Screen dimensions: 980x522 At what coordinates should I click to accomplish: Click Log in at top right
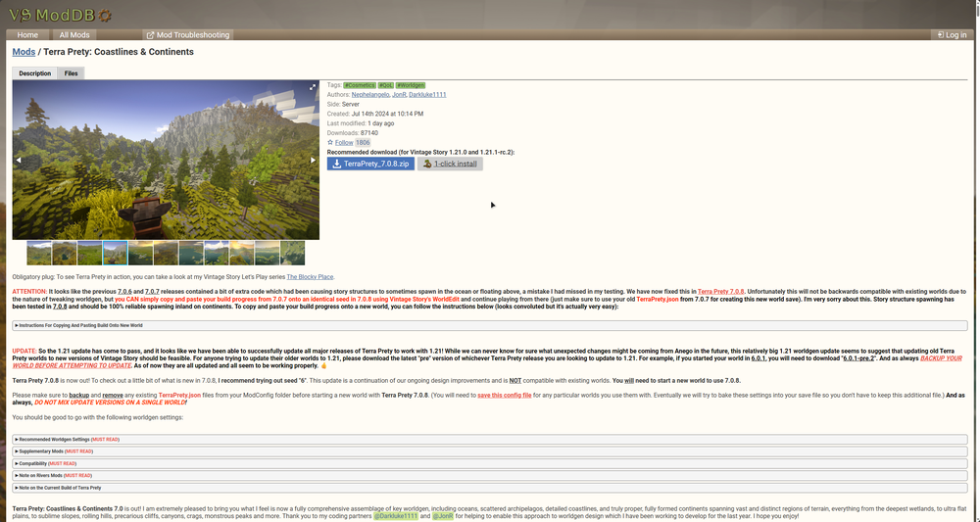click(952, 35)
